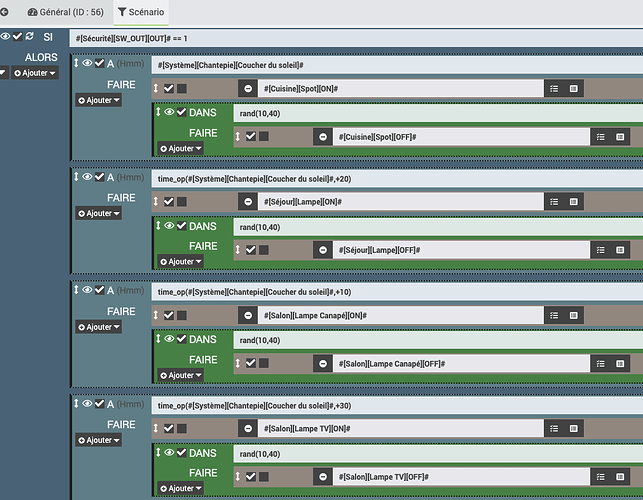Click move handle of Cuisine Spot ON row
The image size is (643, 500).
(156, 88)
